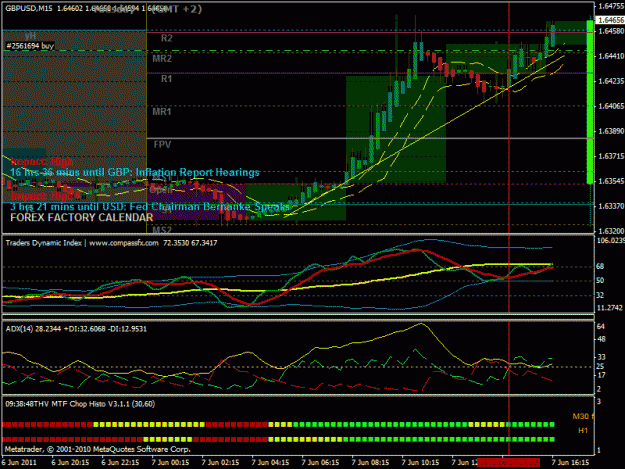
Task: Click the H1 timeframe label in histogram
Action: [x=583, y=431]
